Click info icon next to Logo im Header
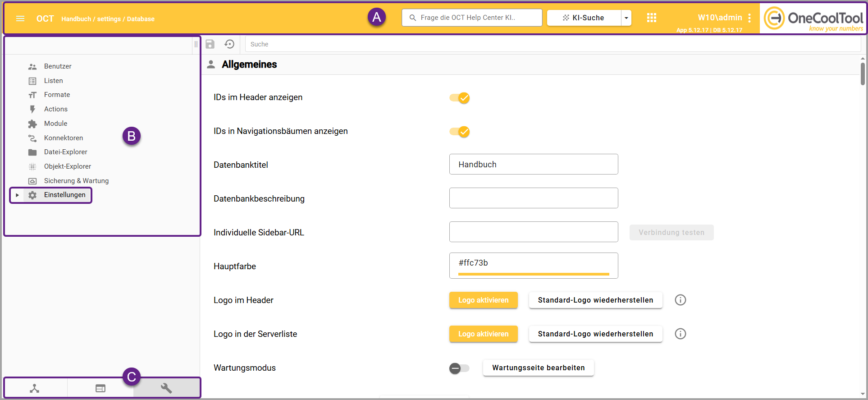868x400 pixels. coord(680,300)
